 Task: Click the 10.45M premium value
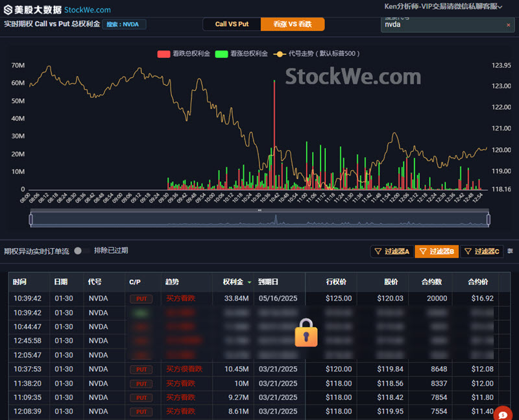[236, 369]
